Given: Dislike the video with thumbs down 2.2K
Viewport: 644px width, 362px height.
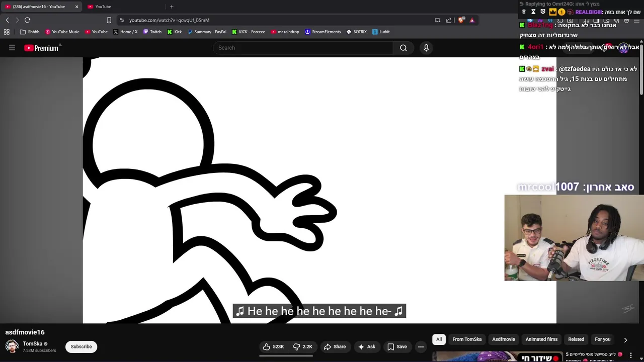Looking at the screenshot, I should coord(303,346).
